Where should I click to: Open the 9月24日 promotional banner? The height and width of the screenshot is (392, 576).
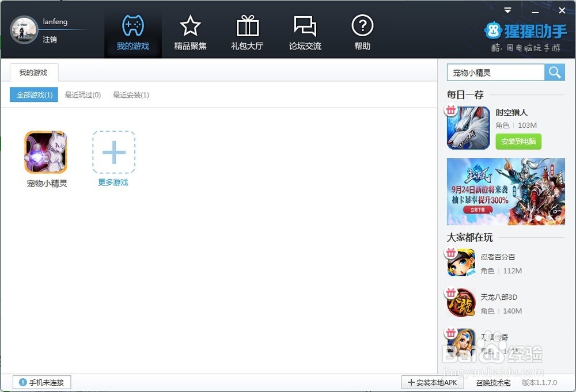[506, 191]
